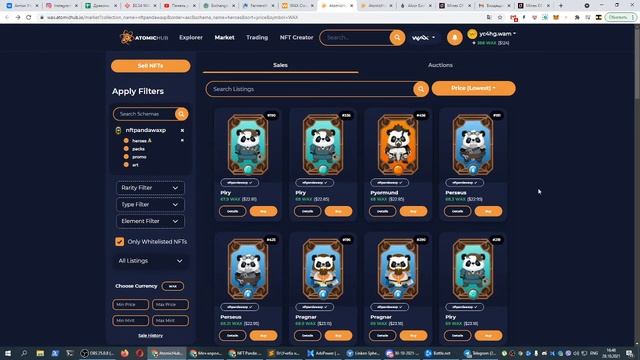Image resolution: width=640 pixels, height=360 pixels.
Task: Open the yc4hg.wam account menu
Action: click(498, 34)
